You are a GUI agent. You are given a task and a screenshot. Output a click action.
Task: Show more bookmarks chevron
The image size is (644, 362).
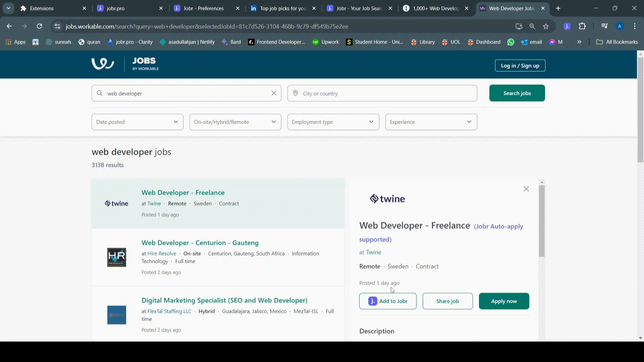click(x=579, y=42)
